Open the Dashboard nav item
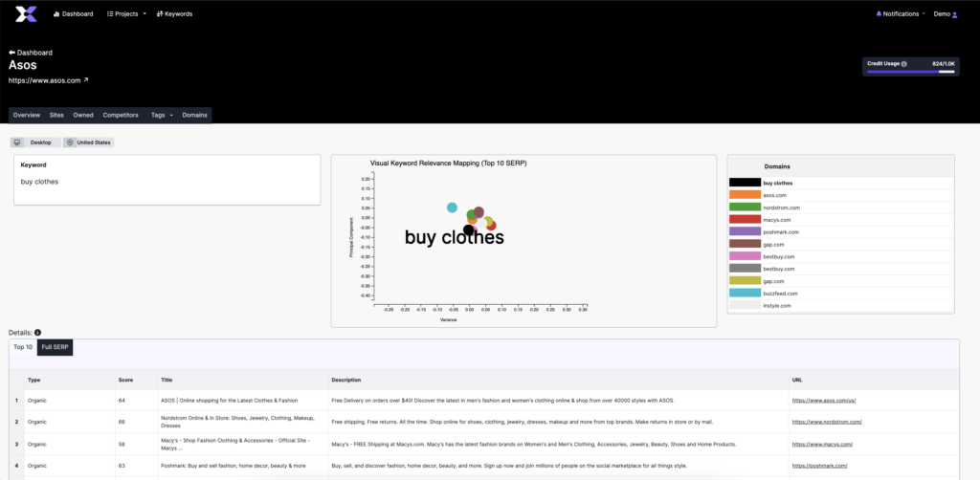Viewport: 980px width, 480px height. click(74, 13)
